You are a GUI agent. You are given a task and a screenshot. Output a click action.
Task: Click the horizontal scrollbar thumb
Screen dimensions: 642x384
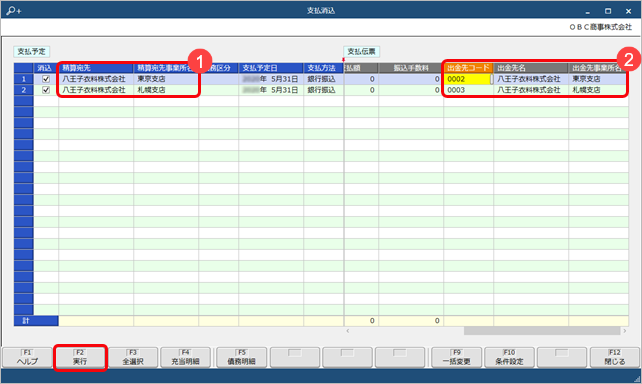click(x=542, y=331)
